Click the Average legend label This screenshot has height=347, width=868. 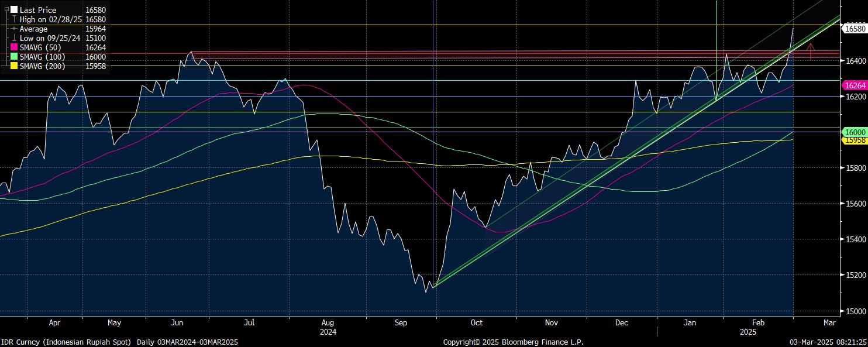pos(34,29)
